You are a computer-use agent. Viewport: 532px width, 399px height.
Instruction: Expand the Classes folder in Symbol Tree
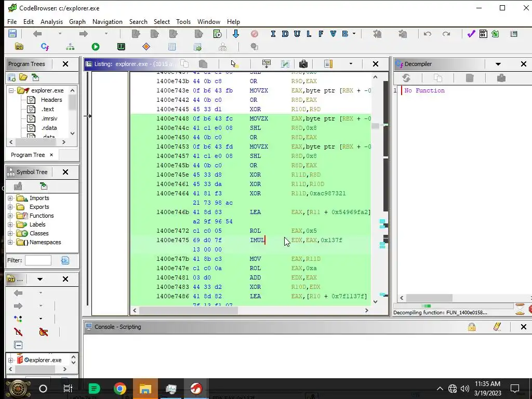10,233
